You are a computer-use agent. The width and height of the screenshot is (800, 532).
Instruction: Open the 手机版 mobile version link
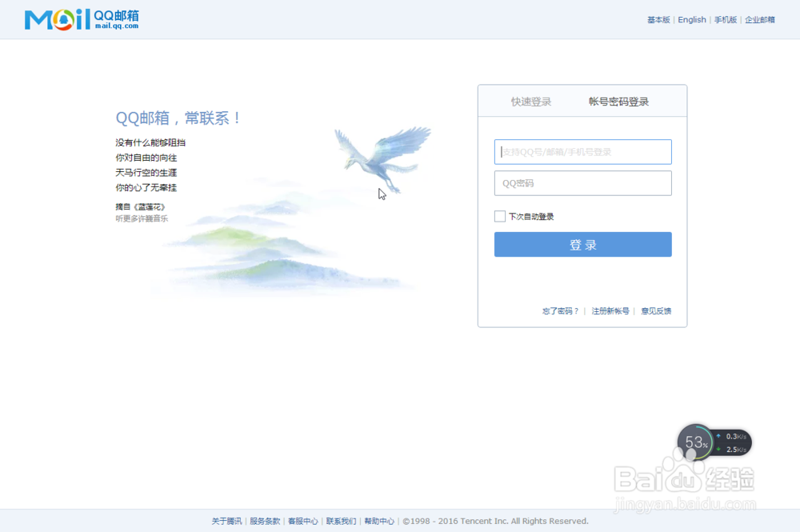coord(725,20)
